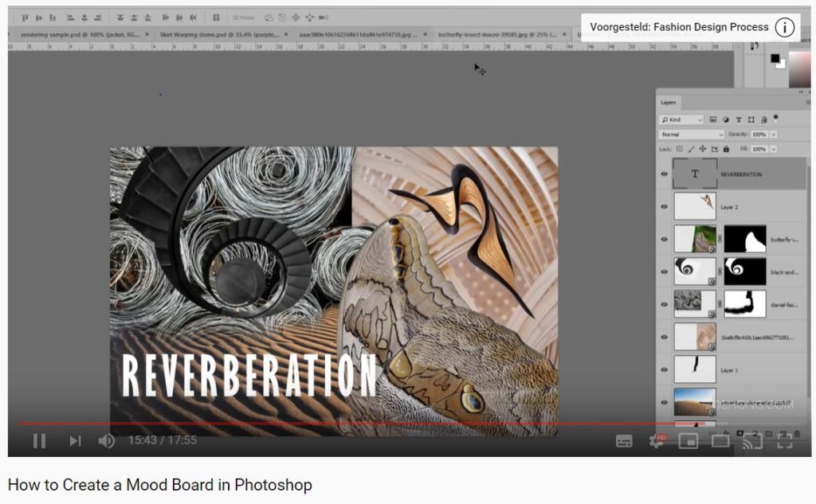Enter fullscreen mode

click(x=785, y=440)
